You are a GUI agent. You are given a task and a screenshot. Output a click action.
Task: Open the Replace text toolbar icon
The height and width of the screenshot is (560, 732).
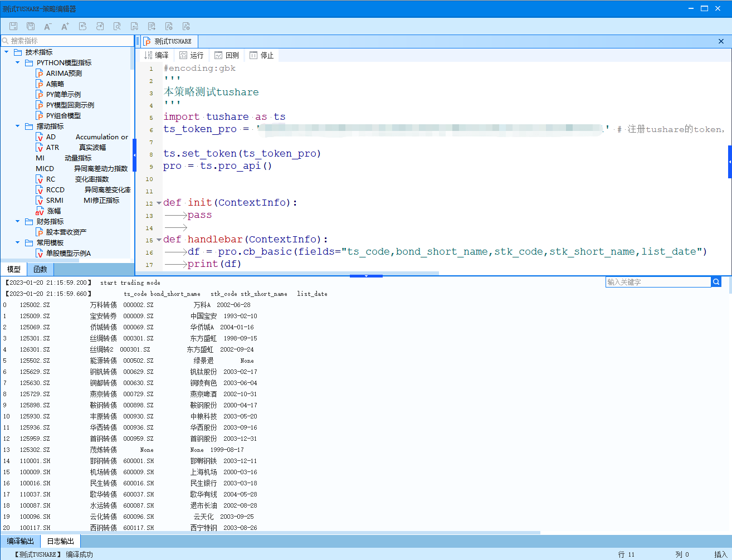(134, 26)
